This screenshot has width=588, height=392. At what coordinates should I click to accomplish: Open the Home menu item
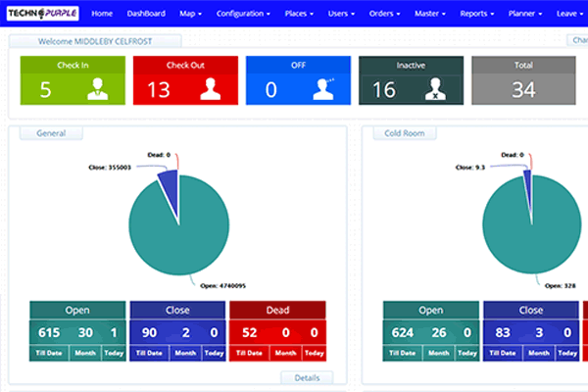click(102, 14)
